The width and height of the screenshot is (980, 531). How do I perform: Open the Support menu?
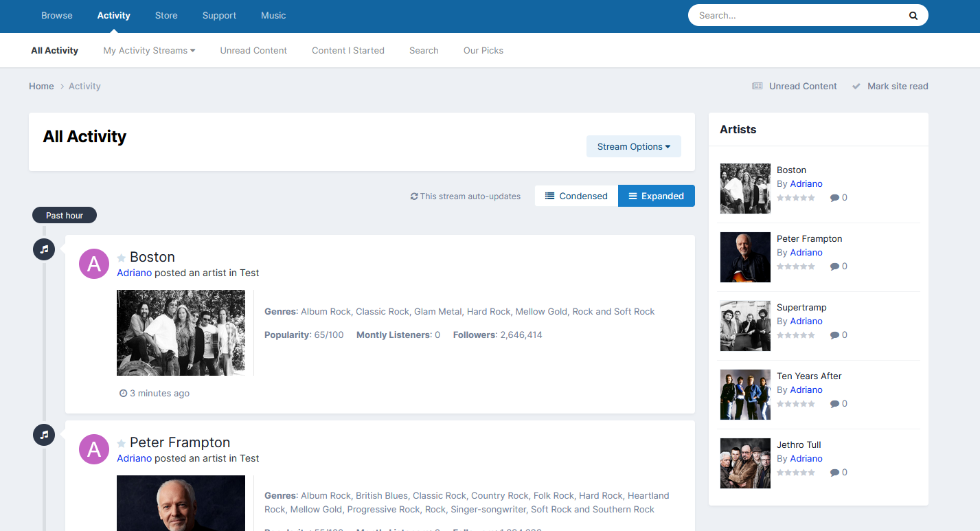coord(220,15)
